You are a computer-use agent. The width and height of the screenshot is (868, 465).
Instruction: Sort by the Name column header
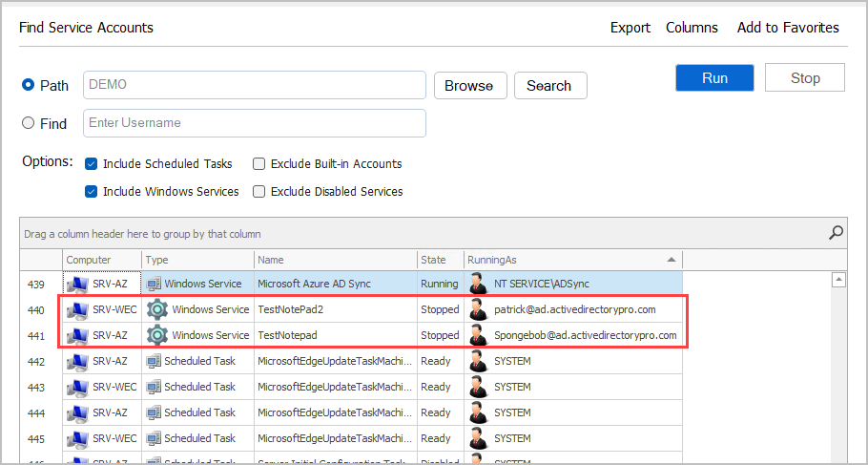pyautogui.click(x=336, y=260)
